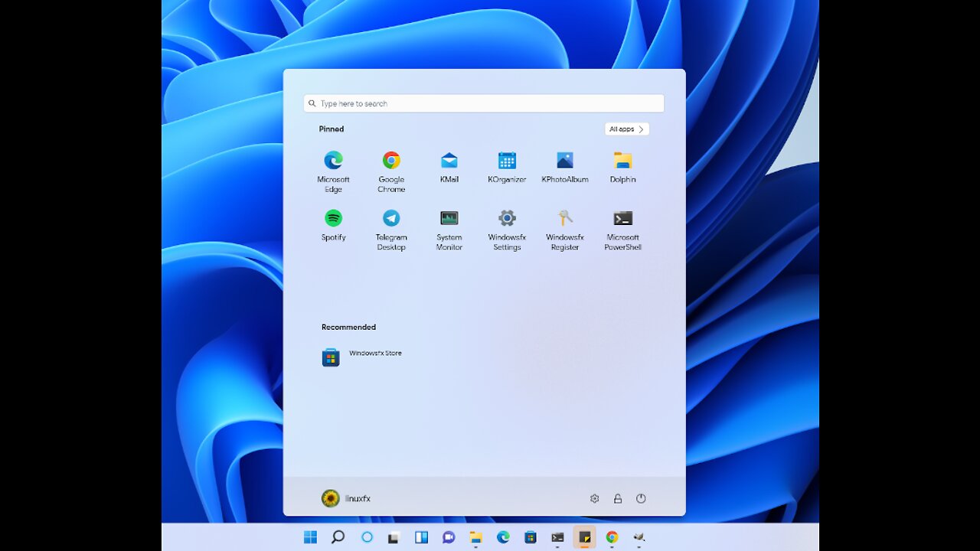Click the Type here to search field

point(484,103)
